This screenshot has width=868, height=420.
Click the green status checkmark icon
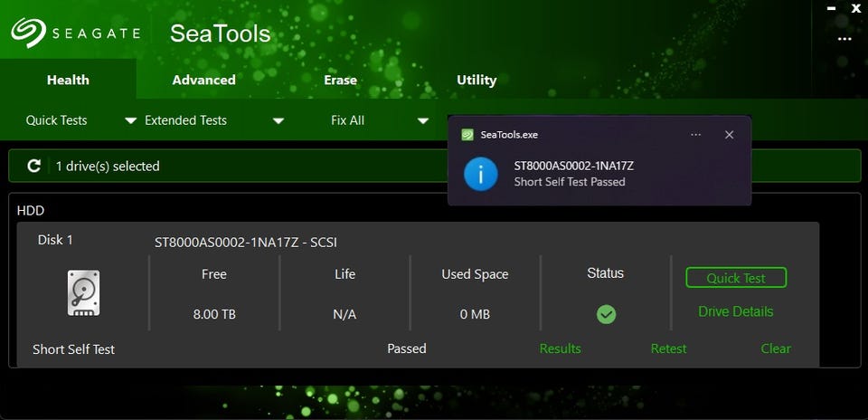(x=606, y=315)
